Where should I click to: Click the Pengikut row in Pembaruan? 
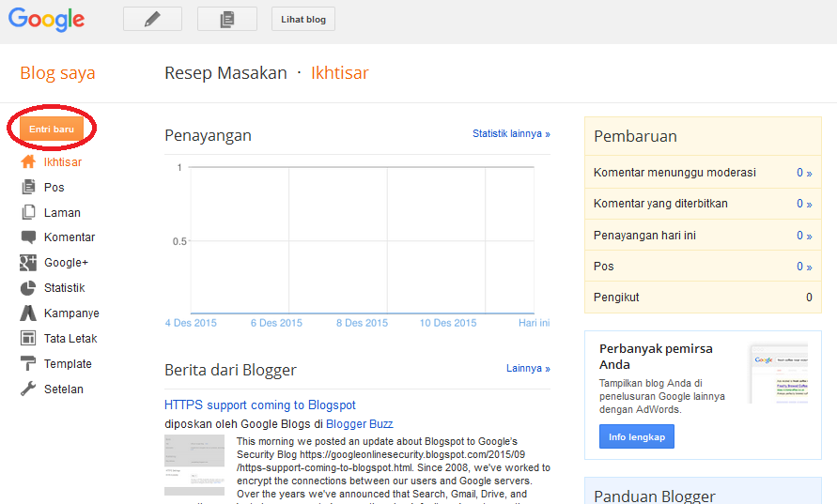coord(703,298)
